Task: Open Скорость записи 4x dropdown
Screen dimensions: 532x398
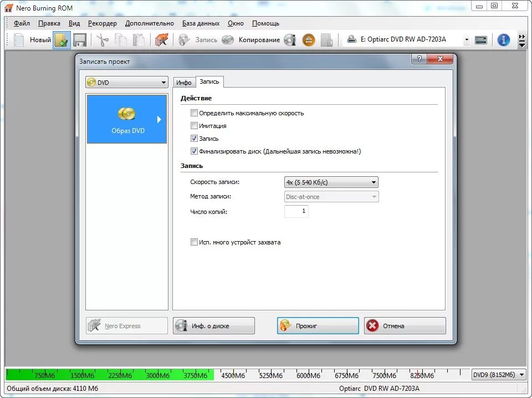Action: point(331,182)
